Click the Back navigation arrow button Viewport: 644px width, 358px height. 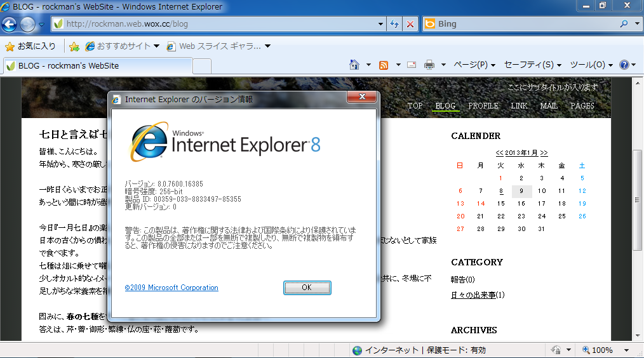coord(10,25)
